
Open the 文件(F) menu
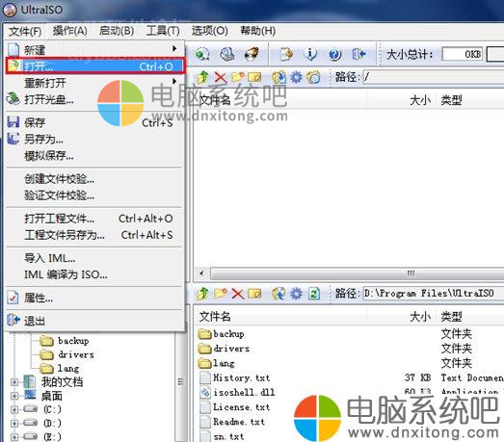tap(25, 31)
